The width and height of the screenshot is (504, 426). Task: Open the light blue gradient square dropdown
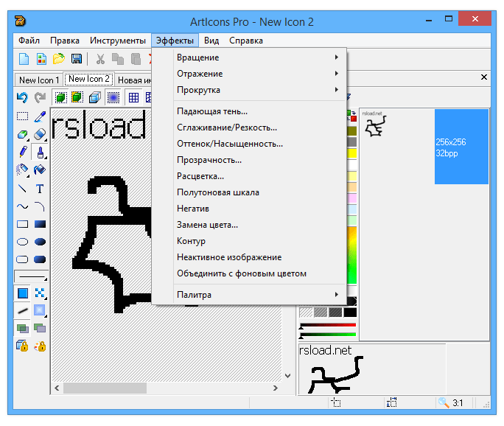(40, 311)
